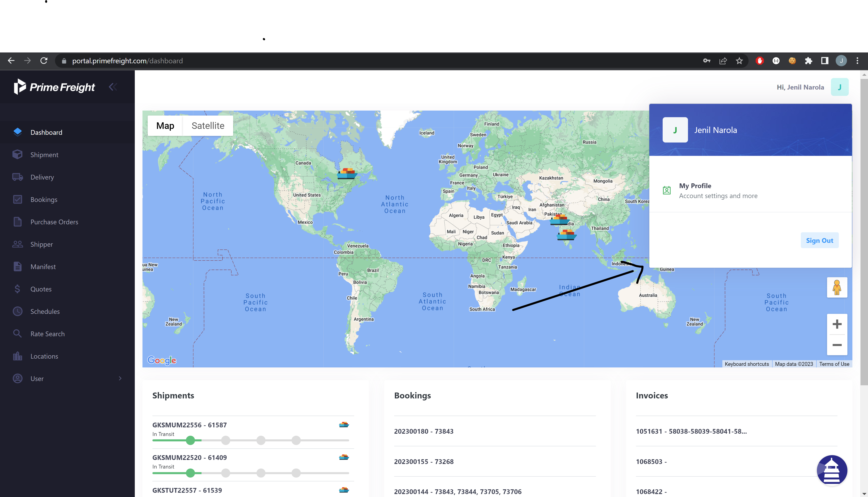The image size is (868, 497).
Task: Open Keyboard shortcuts for the map
Action: pyautogui.click(x=747, y=364)
